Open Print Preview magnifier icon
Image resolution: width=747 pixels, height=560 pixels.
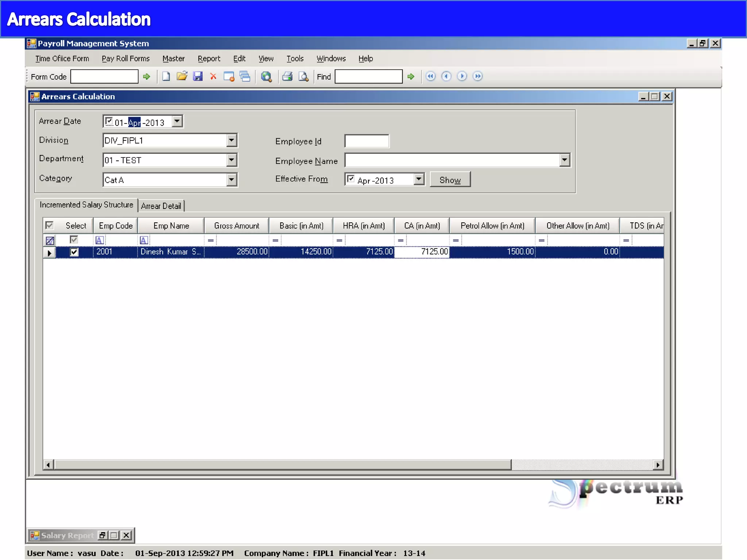click(303, 77)
